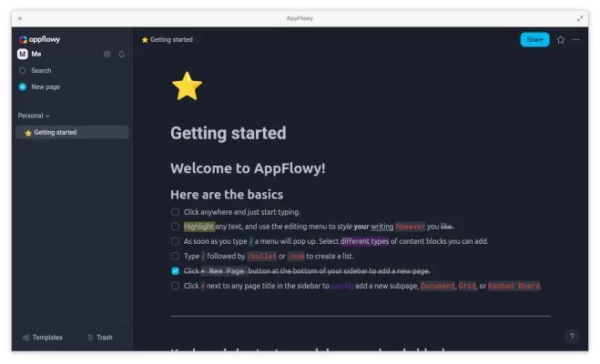Click the Getting started page title
The image size is (600, 364).
229,133
